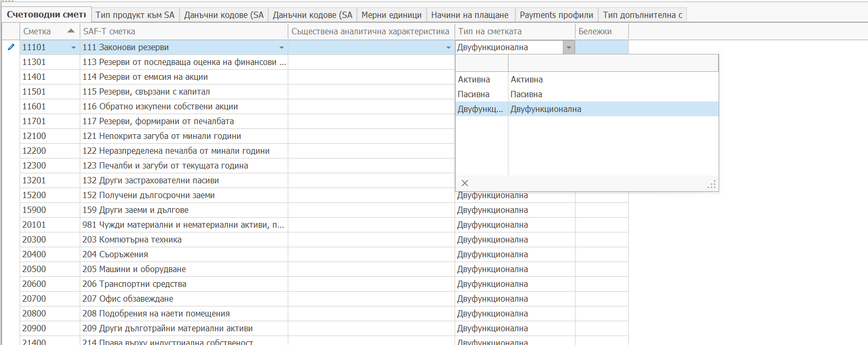868x345 pixels.
Task: Click the Тип на сметката edit field in row 11101
Action: [509, 48]
